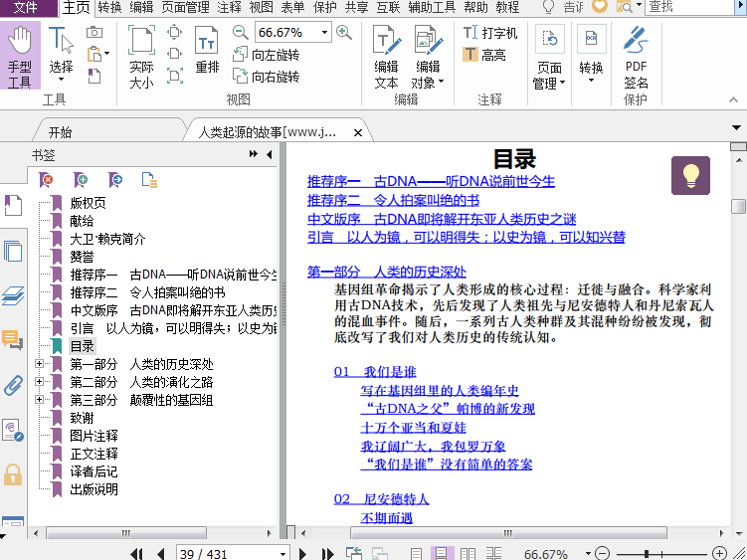Open the Attachments paperclip panel
This screenshot has width=747, height=560.
point(13,385)
